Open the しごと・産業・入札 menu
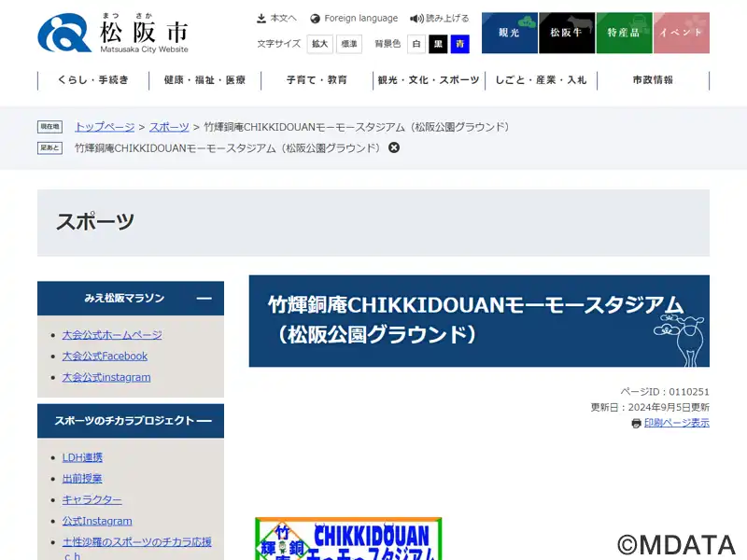Screen dimensions: 747x560 point(541,80)
